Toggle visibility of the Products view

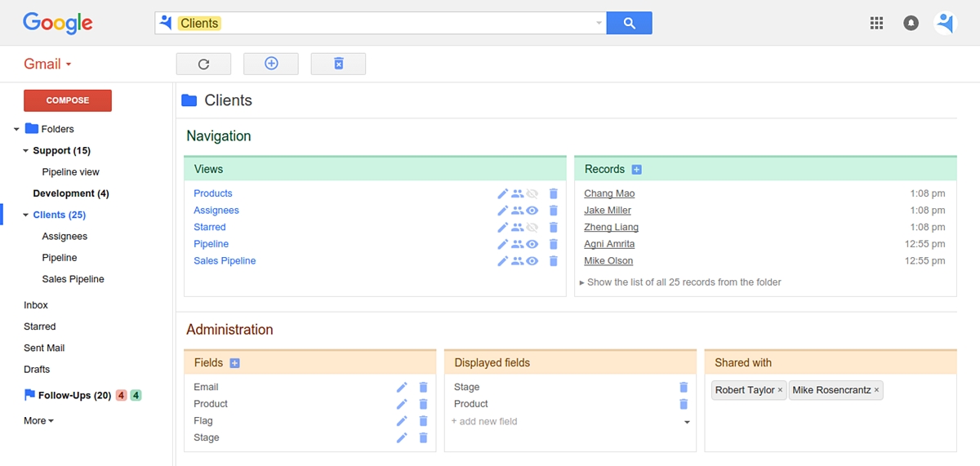coord(532,193)
